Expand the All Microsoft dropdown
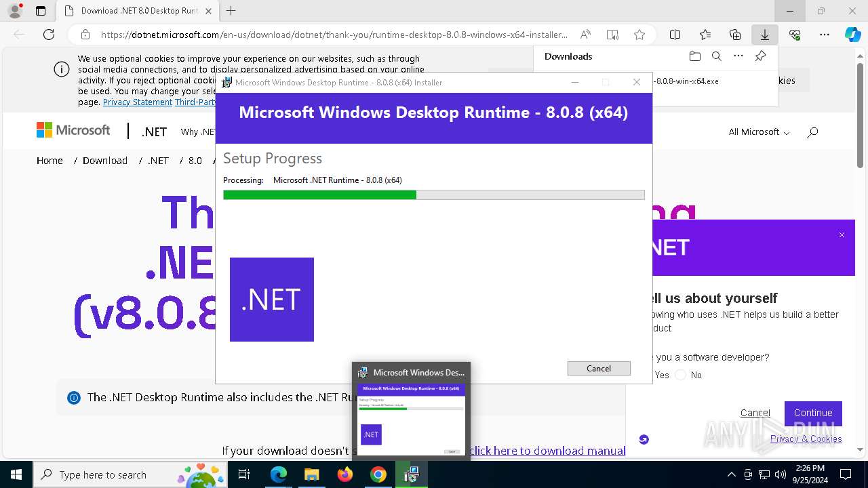 coord(759,131)
